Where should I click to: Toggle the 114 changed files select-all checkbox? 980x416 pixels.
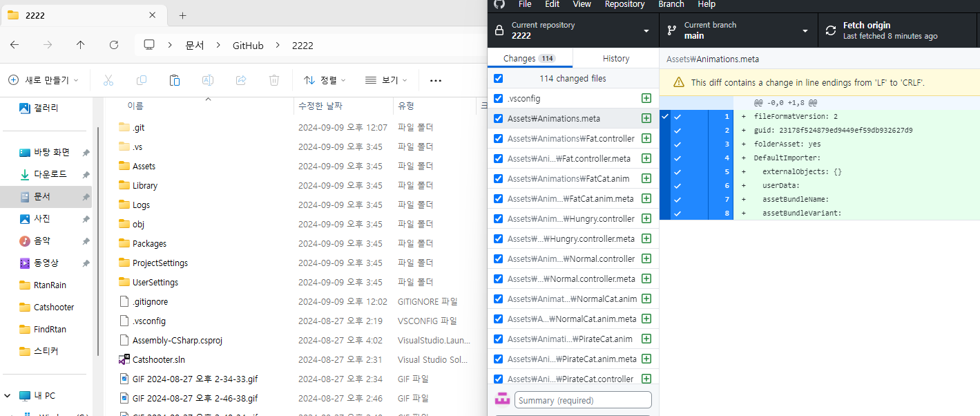(x=499, y=78)
